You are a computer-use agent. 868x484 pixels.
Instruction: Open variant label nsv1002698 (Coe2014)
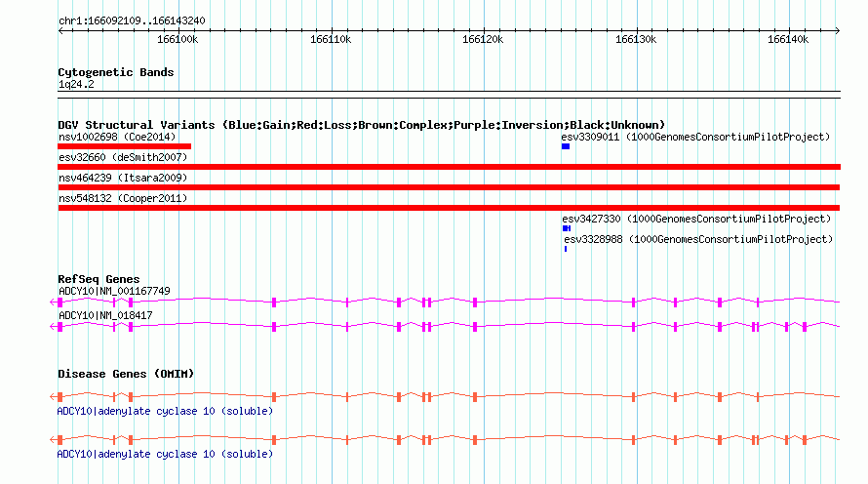117,137
